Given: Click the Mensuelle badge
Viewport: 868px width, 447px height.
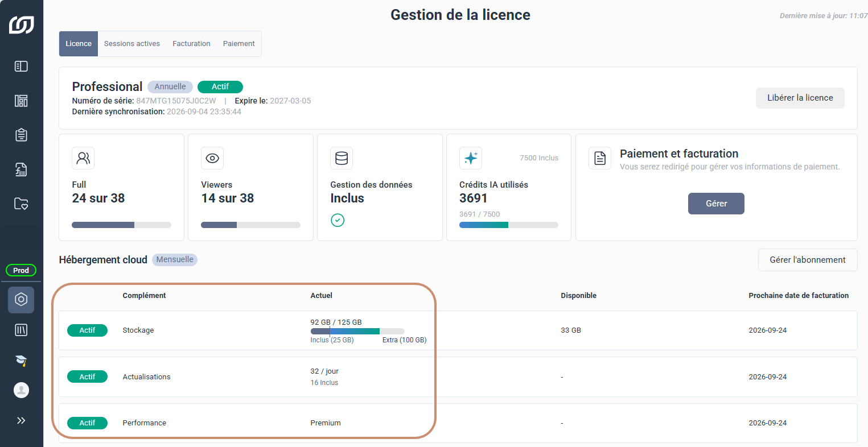Looking at the screenshot, I should [175, 259].
